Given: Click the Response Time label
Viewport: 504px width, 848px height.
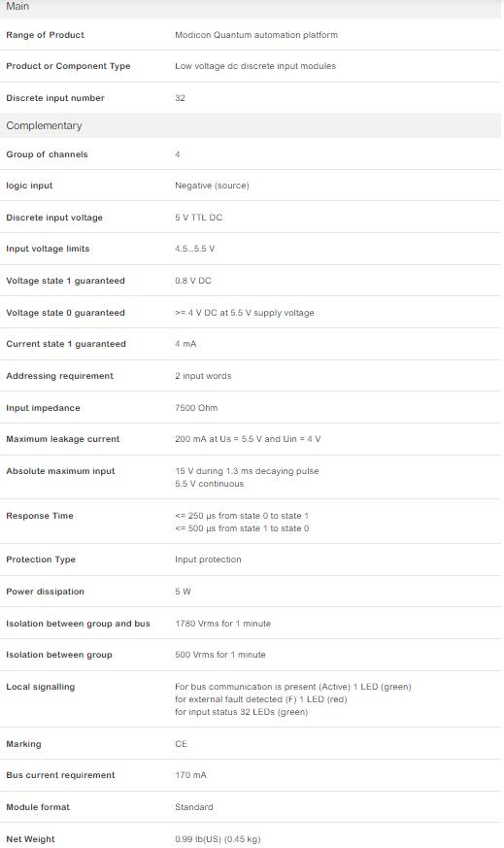Looking at the screenshot, I should point(40,516).
